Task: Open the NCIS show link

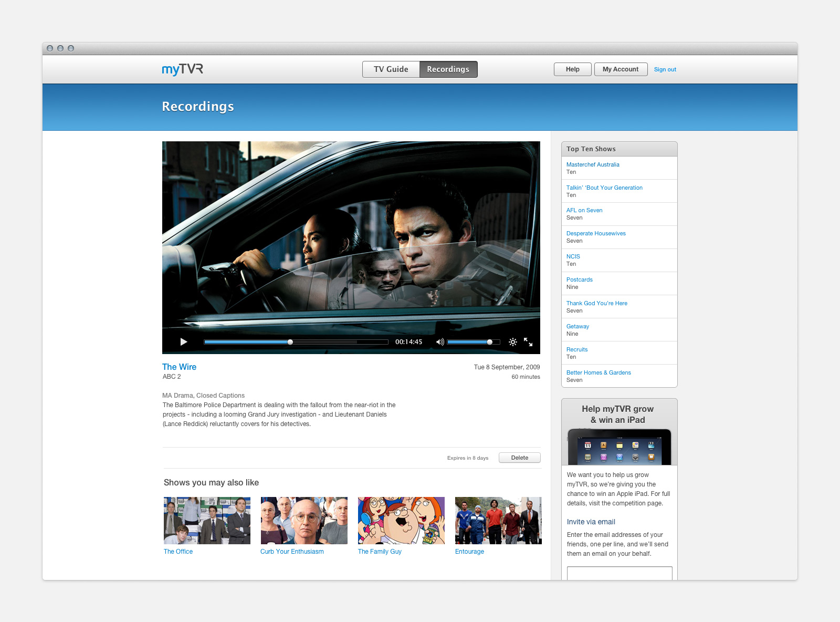Action: (x=573, y=256)
